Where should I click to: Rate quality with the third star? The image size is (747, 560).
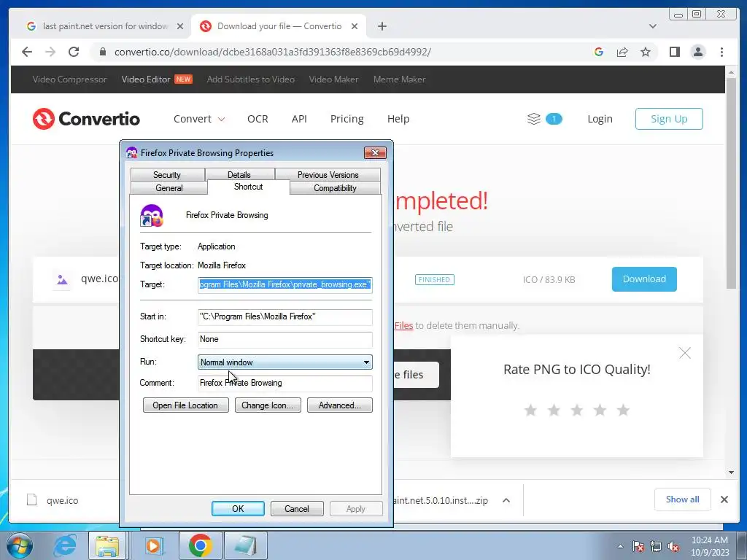pos(577,410)
